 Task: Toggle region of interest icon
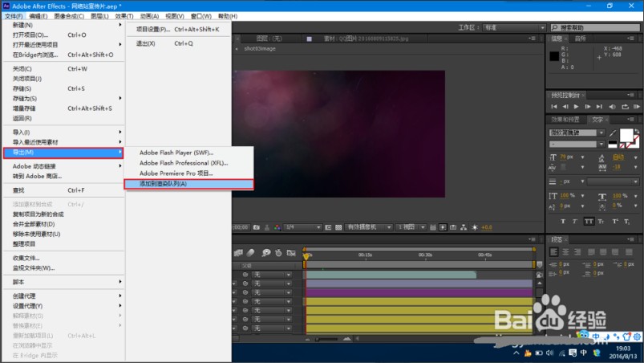point(328,227)
